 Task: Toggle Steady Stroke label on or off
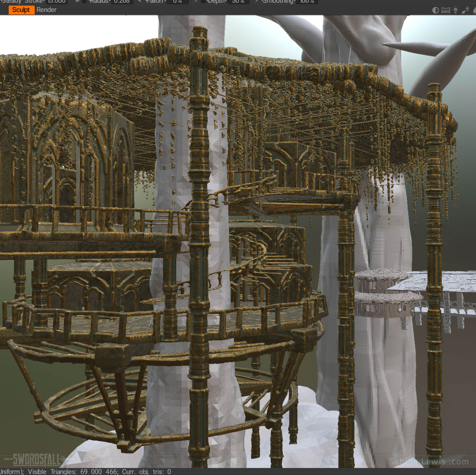pyautogui.click(x=22, y=1)
